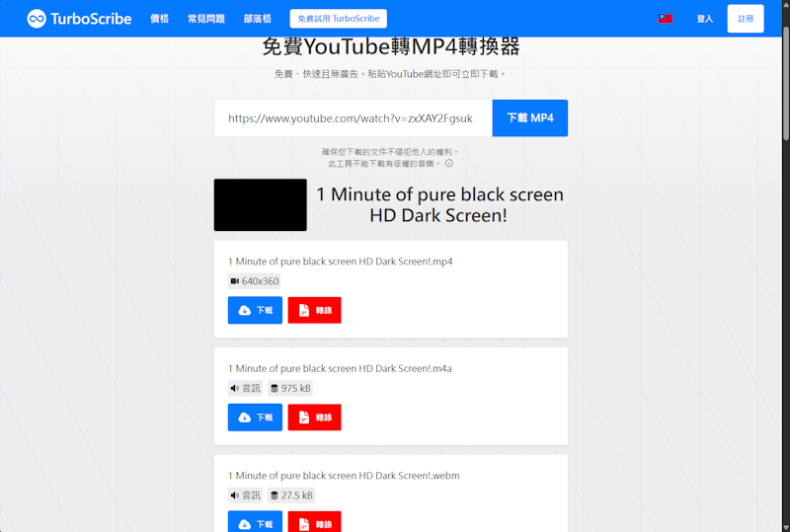Open the Taiwan flag language selector

[x=665, y=19]
